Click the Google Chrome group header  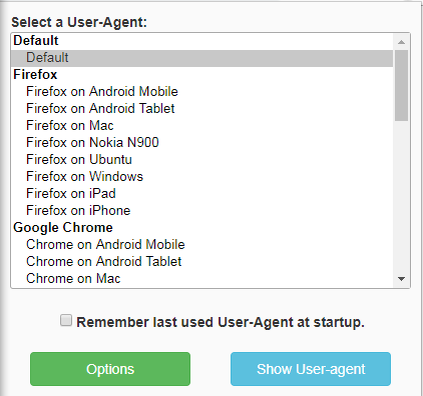coord(63,228)
